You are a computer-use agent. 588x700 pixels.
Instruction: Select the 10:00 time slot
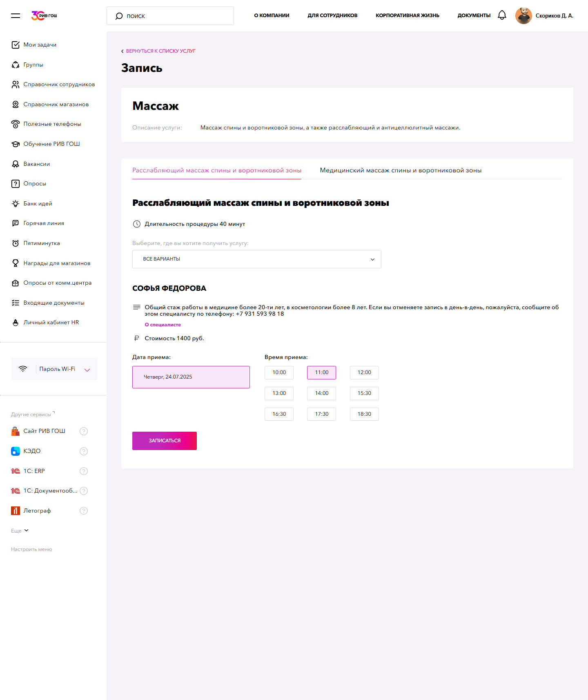click(x=279, y=372)
